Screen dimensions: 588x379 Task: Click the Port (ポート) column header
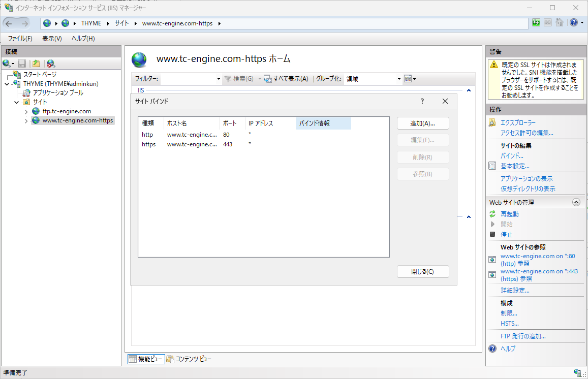(x=232, y=123)
